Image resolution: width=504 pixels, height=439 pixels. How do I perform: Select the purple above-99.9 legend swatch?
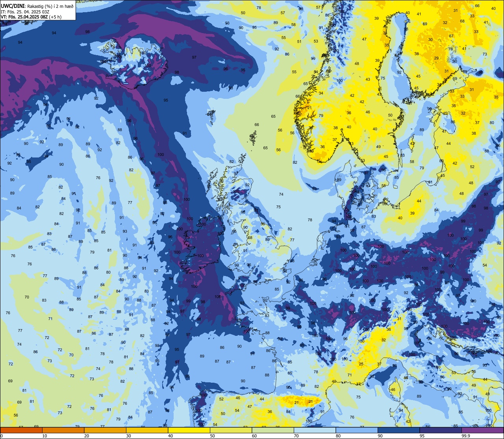point(482,430)
